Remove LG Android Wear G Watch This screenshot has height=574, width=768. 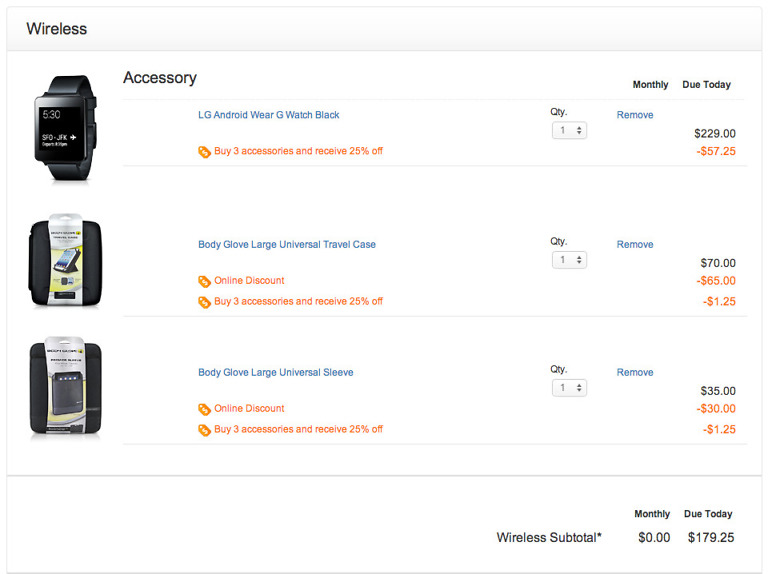click(x=634, y=115)
